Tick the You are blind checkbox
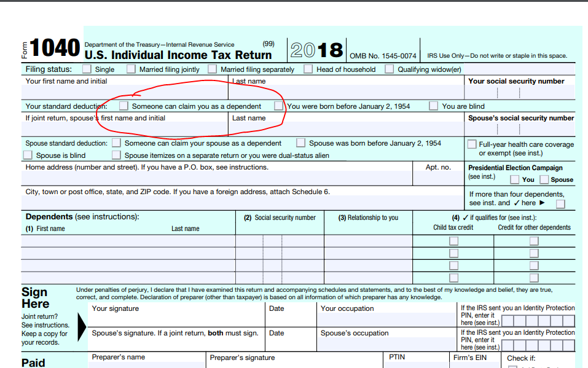This screenshot has height=368, width=588. [434, 106]
